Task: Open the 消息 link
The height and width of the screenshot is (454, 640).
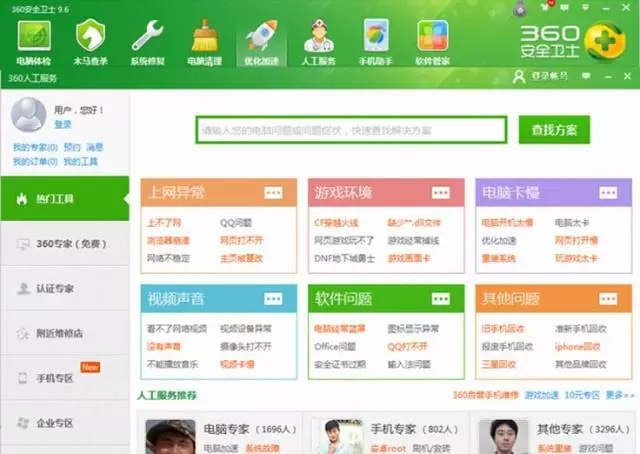Action: tap(95, 147)
